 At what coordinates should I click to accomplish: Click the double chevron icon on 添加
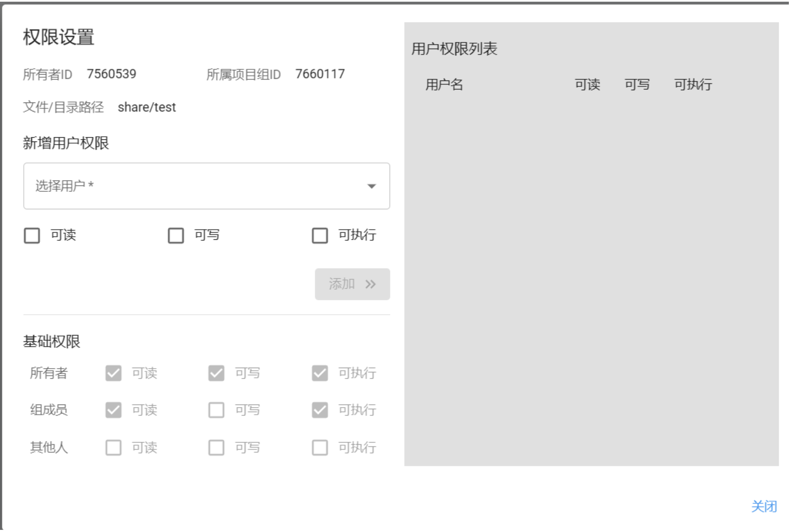coord(370,284)
